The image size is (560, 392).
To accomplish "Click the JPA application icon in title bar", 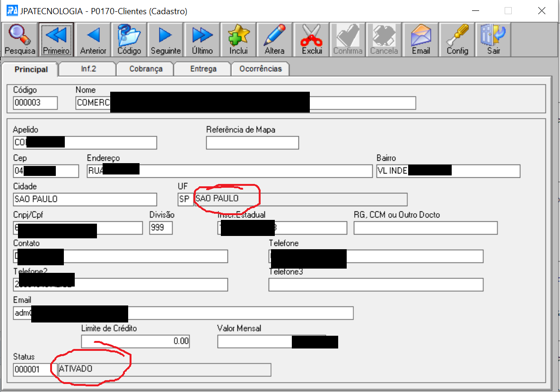I will (x=12, y=10).
